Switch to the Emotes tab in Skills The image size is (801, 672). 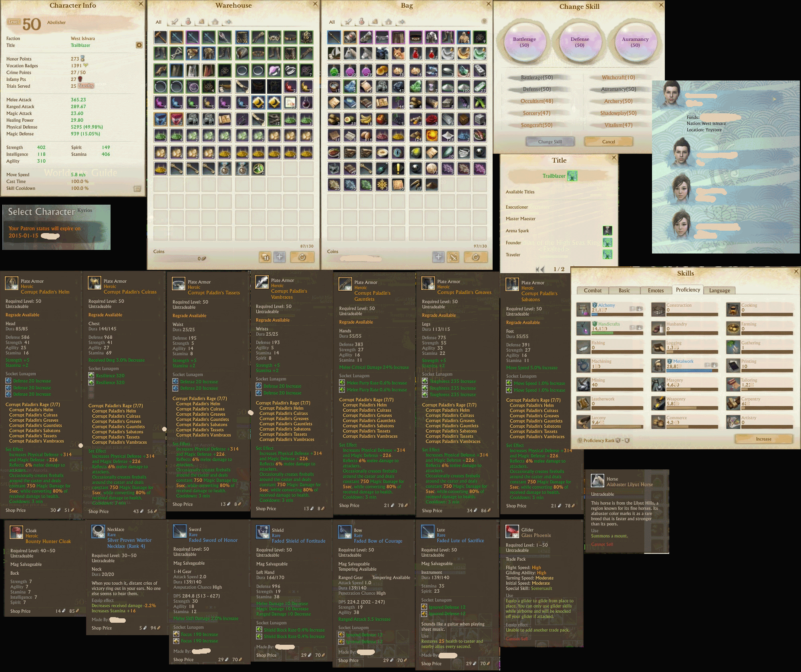[656, 291]
